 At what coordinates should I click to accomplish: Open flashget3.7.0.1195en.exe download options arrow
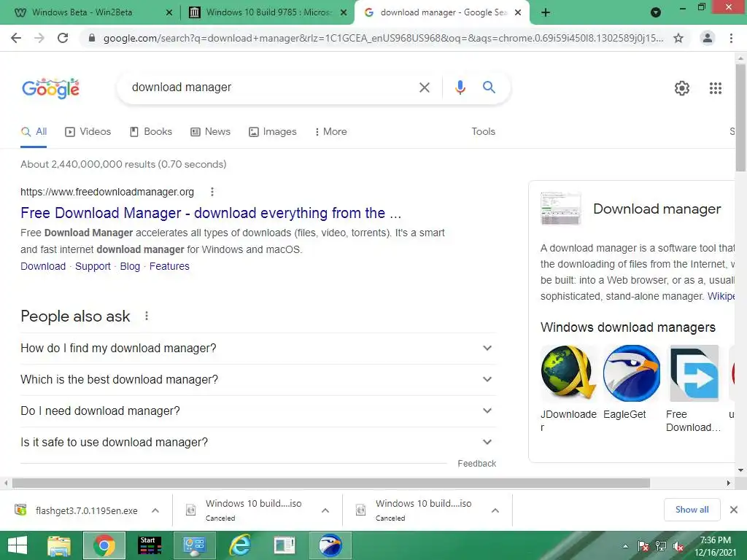point(155,510)
